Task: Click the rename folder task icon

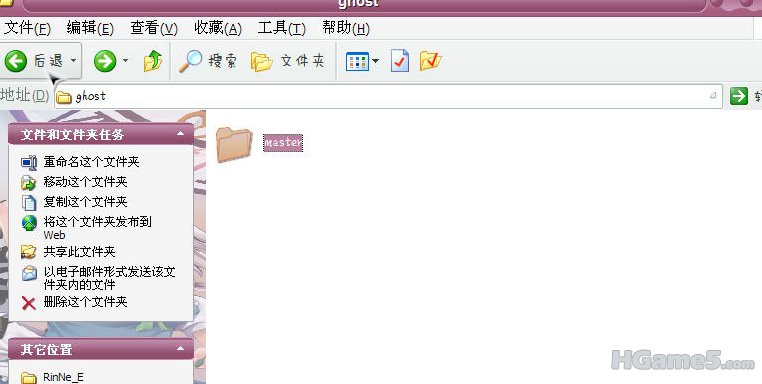Action: [29, 162]
